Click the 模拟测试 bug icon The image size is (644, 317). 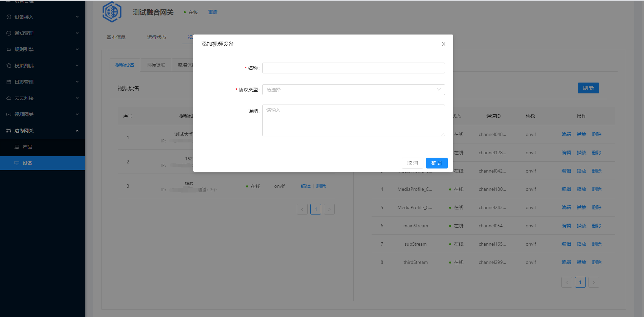[9, 66]
